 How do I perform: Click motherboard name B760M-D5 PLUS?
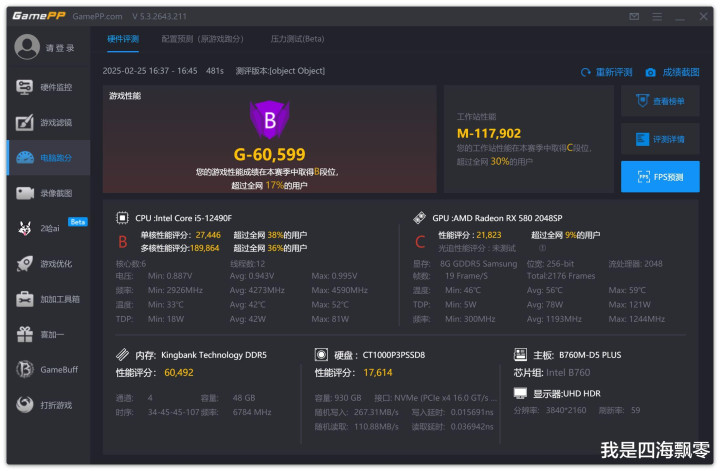coord(590,355)
